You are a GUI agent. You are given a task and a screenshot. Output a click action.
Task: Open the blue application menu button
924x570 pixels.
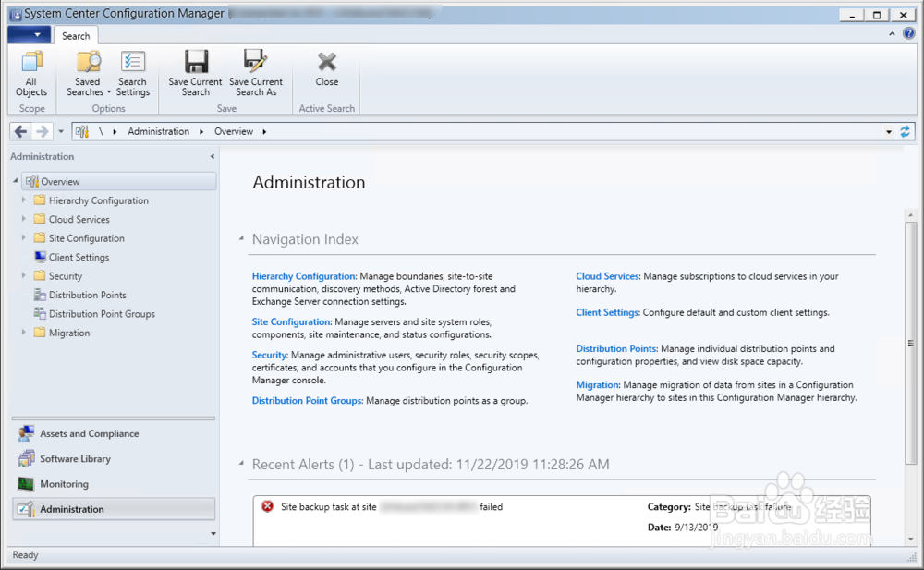(x=30, y=35)
